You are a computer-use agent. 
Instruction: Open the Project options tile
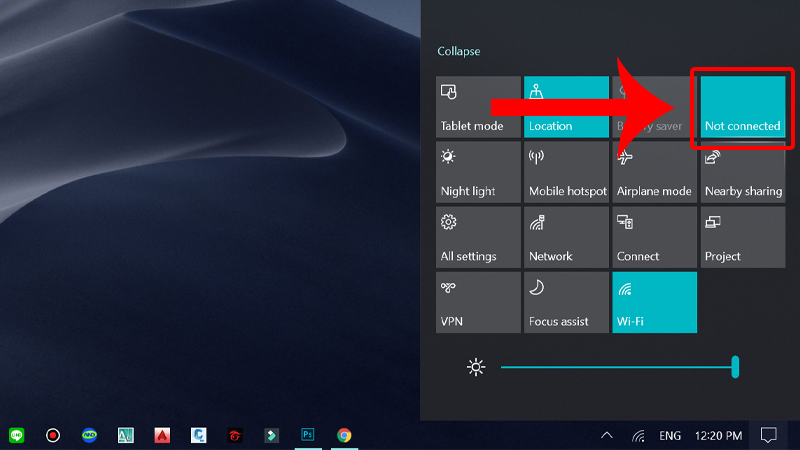click(743, 237)
